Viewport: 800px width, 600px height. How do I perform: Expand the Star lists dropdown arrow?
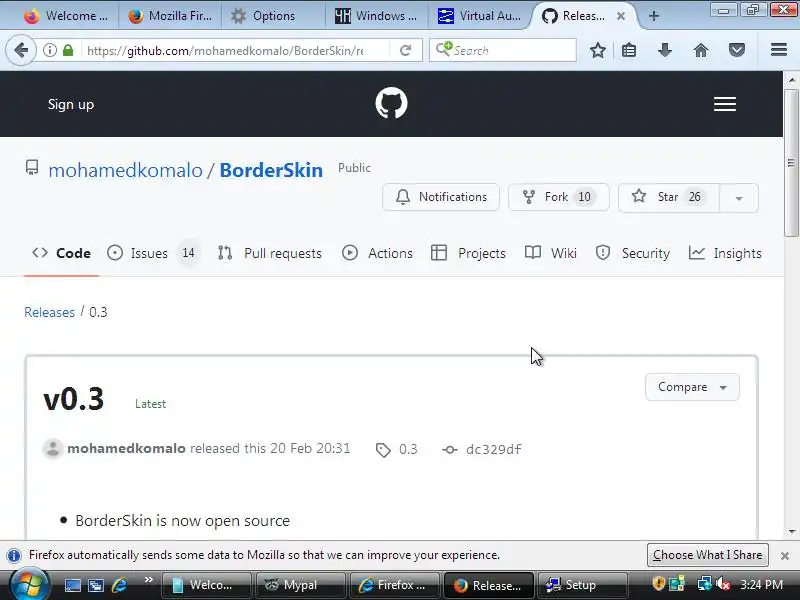pyautogui.click(x=739, y=198)
